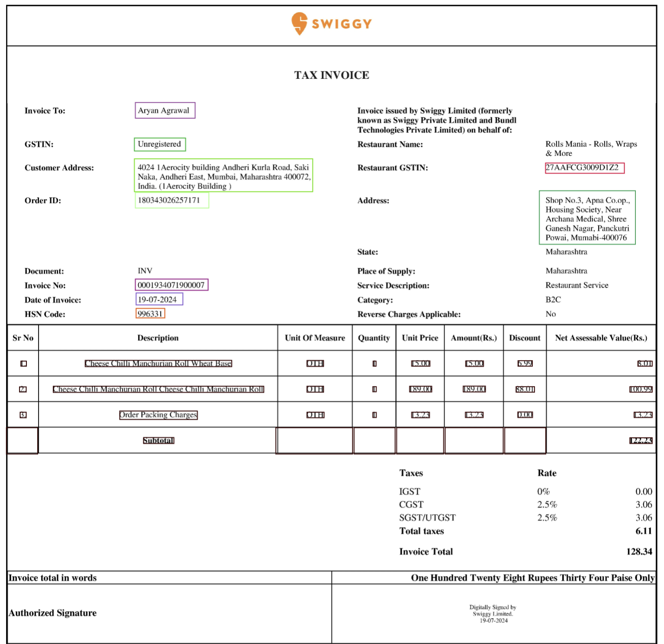
Task: Select the Unit Price column header
Action: pos(420,338)
